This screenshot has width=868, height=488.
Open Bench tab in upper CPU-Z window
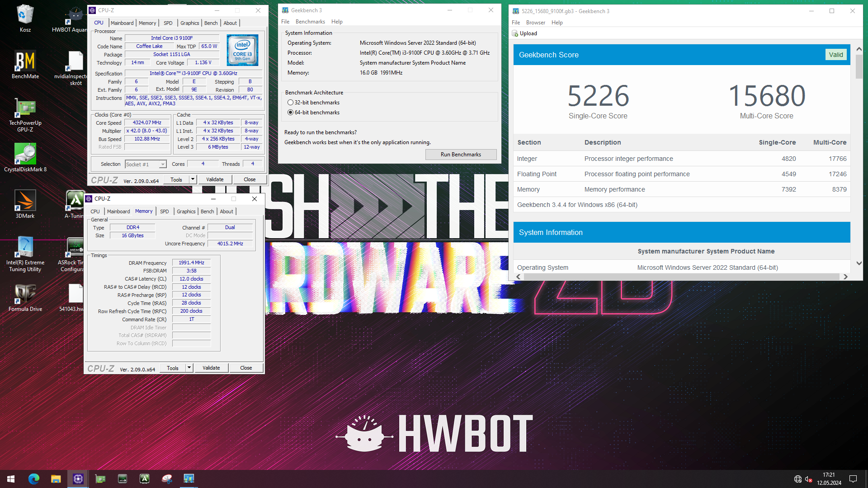pos(211,23)
